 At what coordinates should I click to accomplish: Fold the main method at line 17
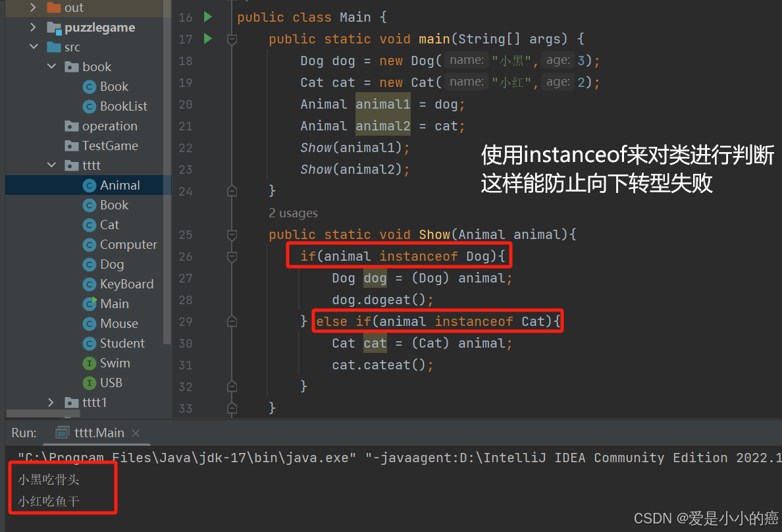point(232,39)
